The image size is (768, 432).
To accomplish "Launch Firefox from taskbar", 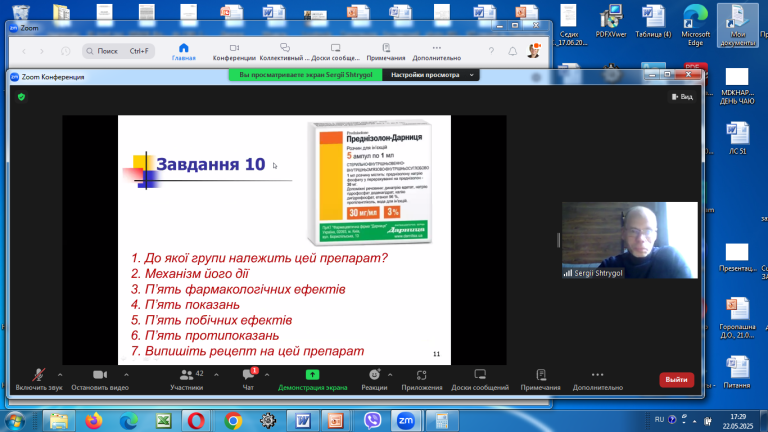I will point(94,421).
